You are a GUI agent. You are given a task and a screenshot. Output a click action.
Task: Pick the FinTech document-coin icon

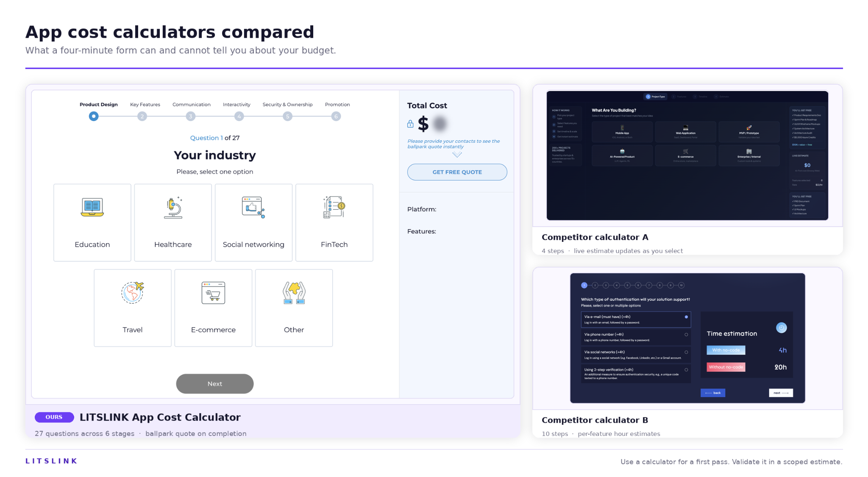pyautogui.click(x=334, y=207)
